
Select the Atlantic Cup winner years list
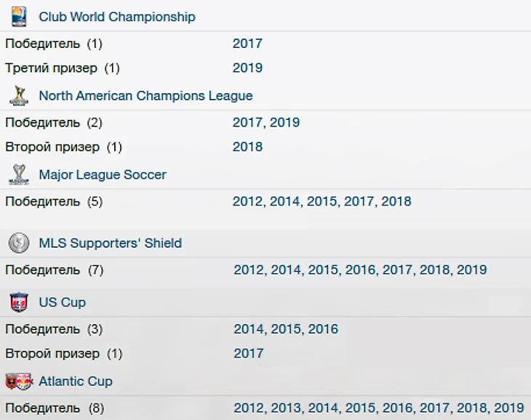coord(378,408)
